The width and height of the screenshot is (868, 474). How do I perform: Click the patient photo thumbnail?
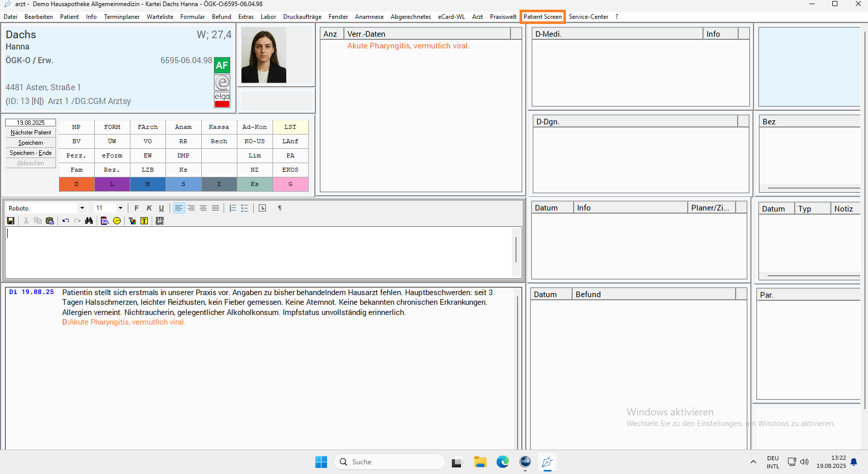tap(264, 55)
